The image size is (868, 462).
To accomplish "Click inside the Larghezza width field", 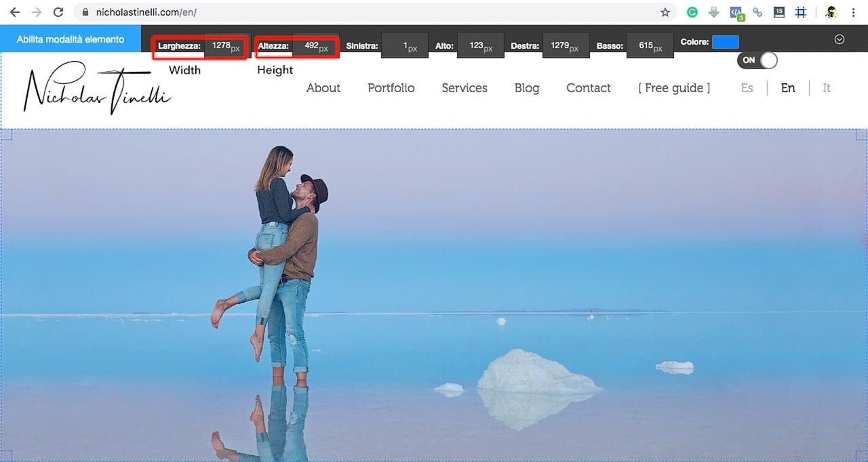I will point(222,45).
